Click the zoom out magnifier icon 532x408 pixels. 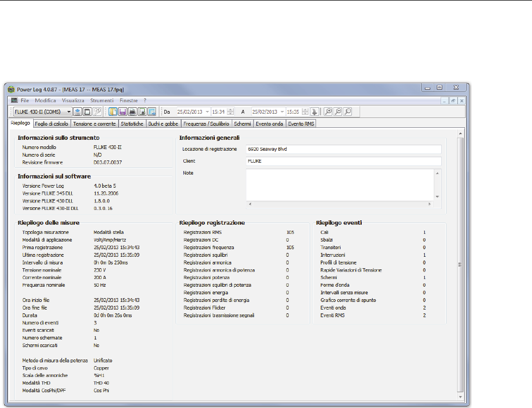click(338, 112)
